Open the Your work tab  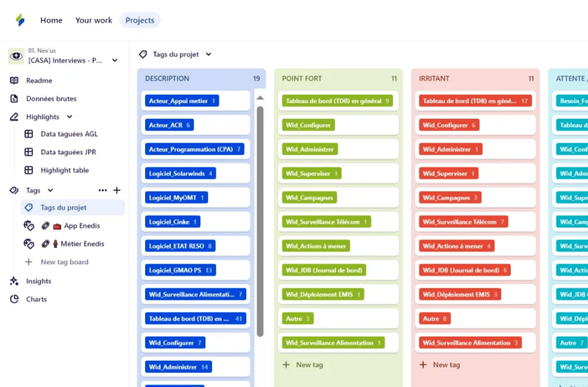tap(94, 20)
